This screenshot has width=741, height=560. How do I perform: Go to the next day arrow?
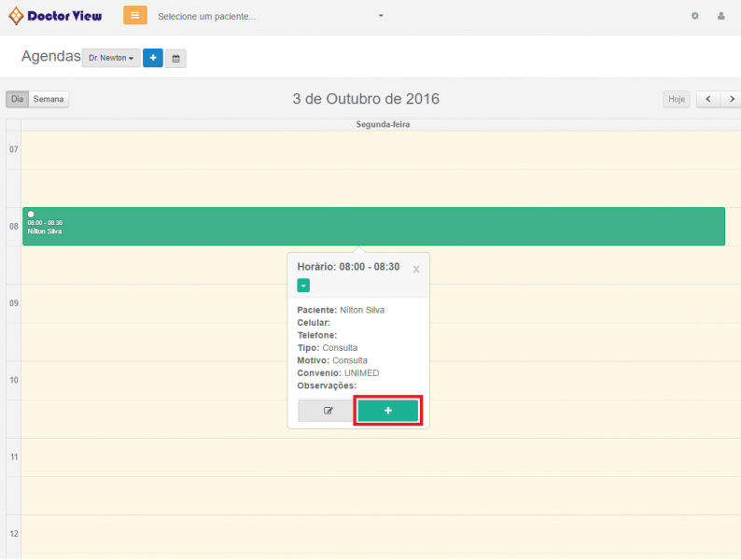coord(732,99)
